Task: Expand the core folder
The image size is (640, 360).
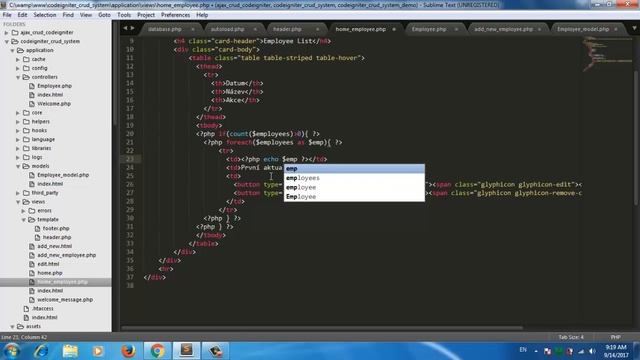Action: (18, 113)
